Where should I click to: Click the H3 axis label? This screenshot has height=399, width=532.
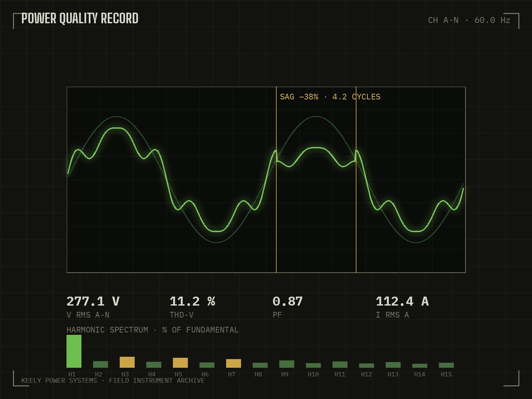coord(125,374)
